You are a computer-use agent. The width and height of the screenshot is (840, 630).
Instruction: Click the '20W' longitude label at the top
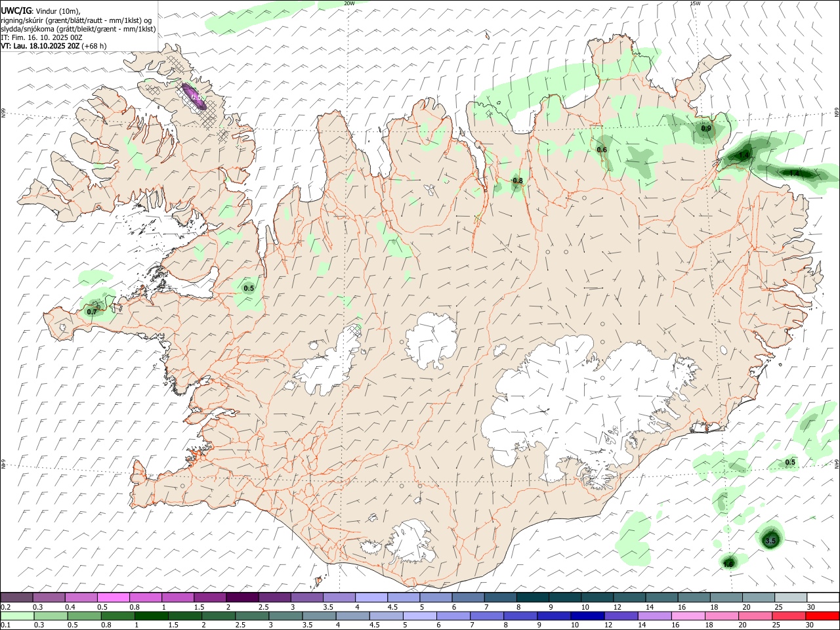[349, 3]
